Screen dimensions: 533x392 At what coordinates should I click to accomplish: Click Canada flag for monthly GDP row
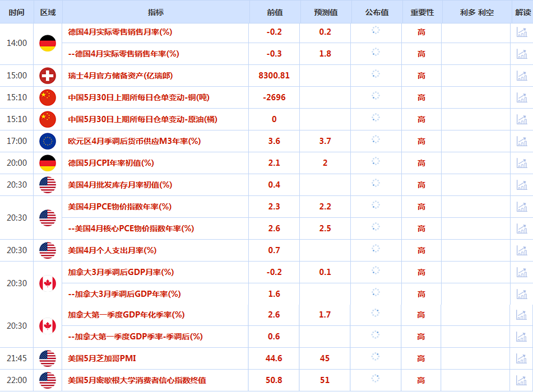[48, 283]
